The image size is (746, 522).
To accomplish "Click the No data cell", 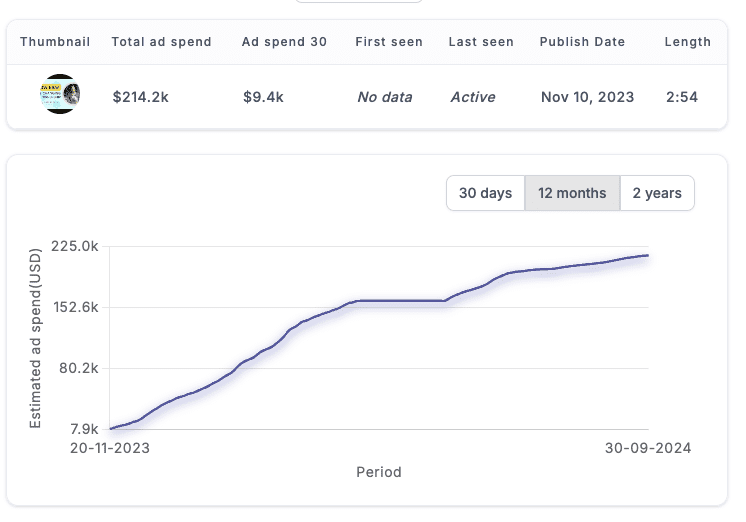I will click(x=385, y=97).
